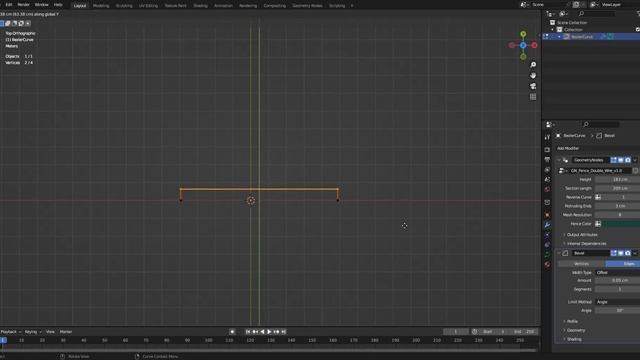Open the Limit Method Angle dropdown

point(618,302)
